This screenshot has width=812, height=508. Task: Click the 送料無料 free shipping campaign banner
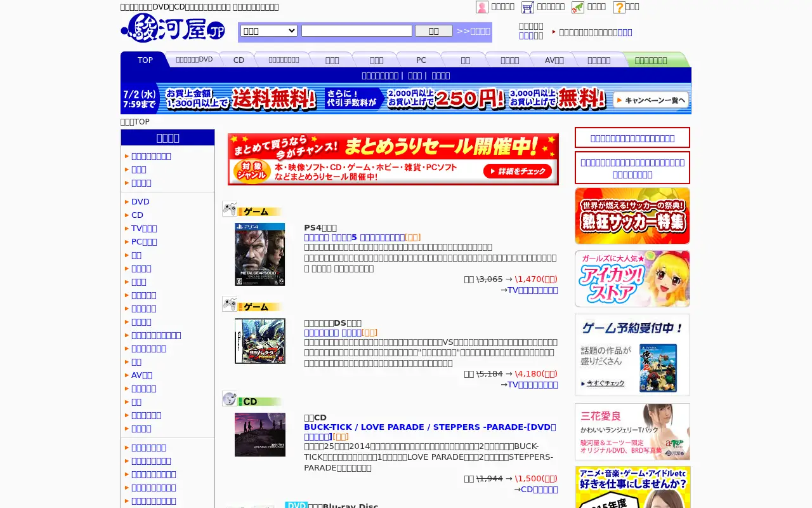[406, 98]
